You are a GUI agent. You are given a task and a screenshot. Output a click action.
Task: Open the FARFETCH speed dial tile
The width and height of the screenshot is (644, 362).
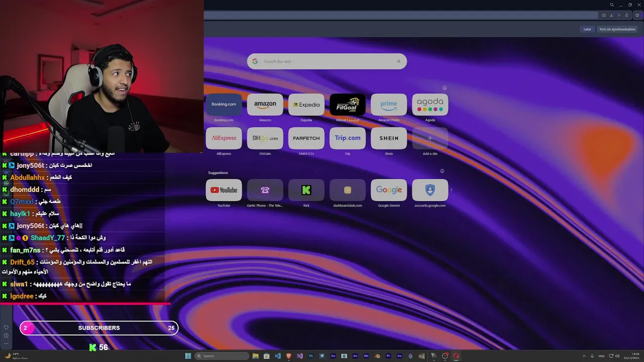306,138
